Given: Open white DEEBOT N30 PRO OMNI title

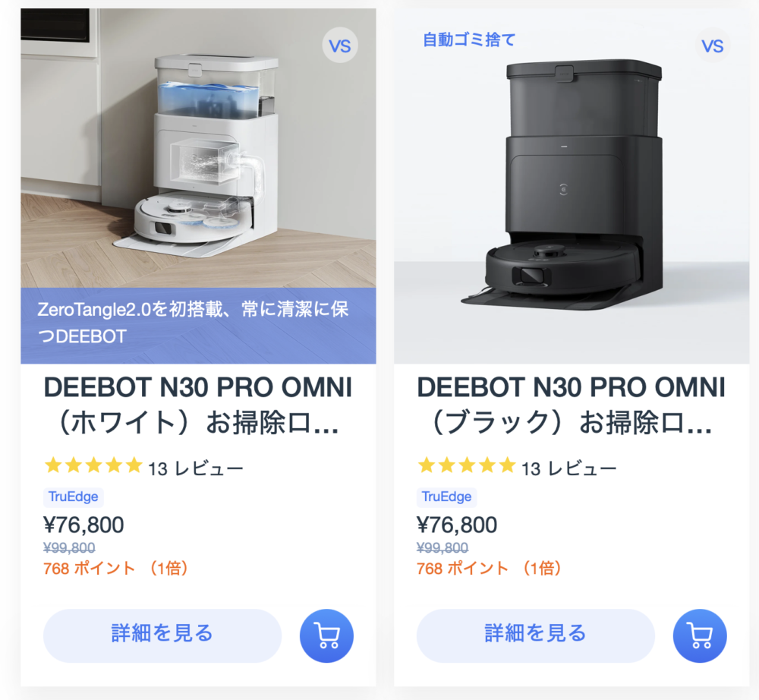Looking at the screenshot, I should 198,405.
